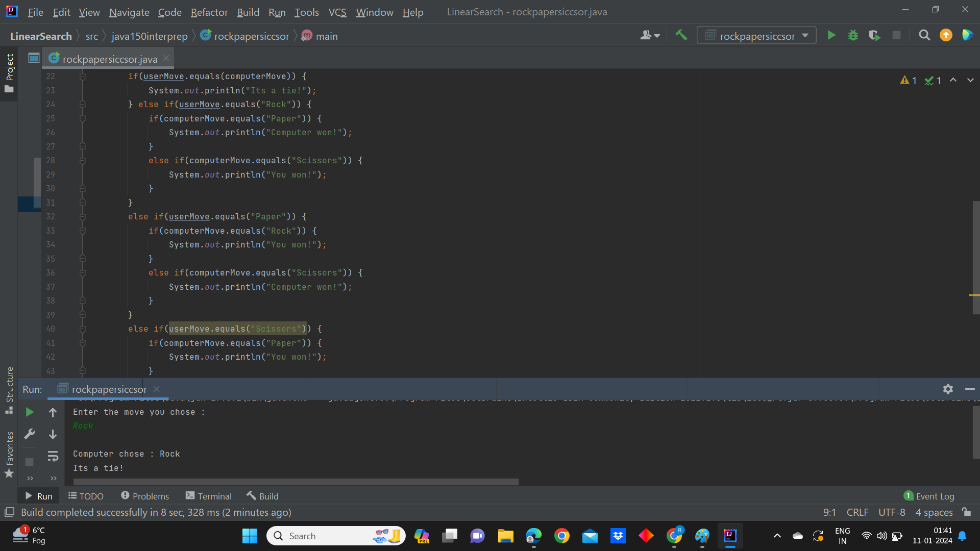The height and width of the screenshot is (551, 980).
Task: Collapse code fold at line 24
Action: [82, 105]
